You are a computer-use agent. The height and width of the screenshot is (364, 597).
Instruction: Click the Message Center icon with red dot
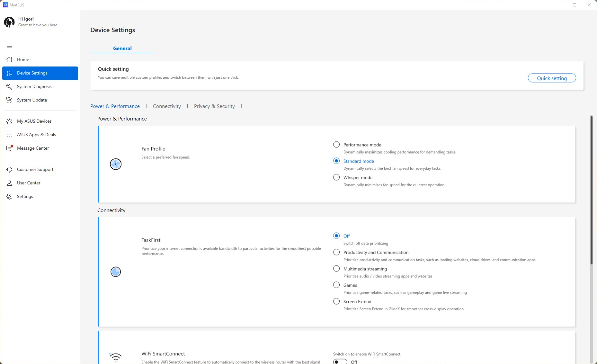click(x=10, y=148)
